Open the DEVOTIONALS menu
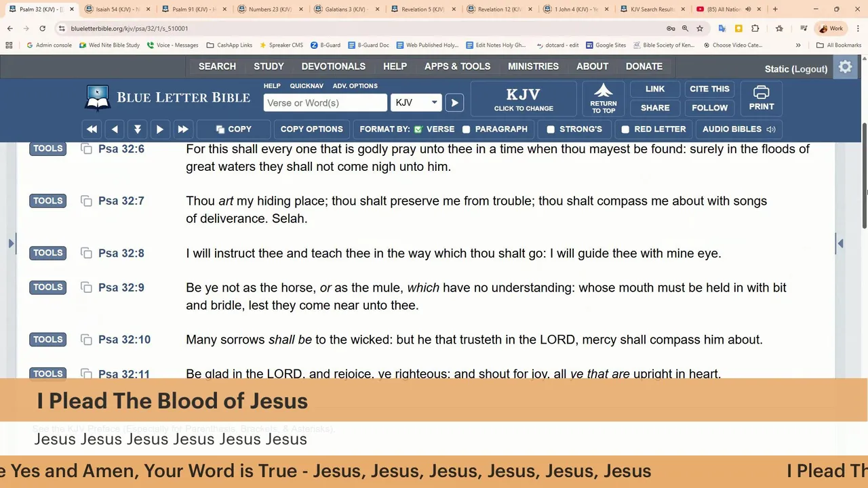 [x=333, y=66]
